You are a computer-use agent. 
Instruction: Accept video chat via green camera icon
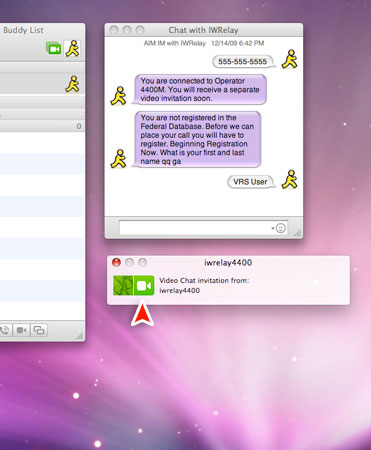click(144, 285)
